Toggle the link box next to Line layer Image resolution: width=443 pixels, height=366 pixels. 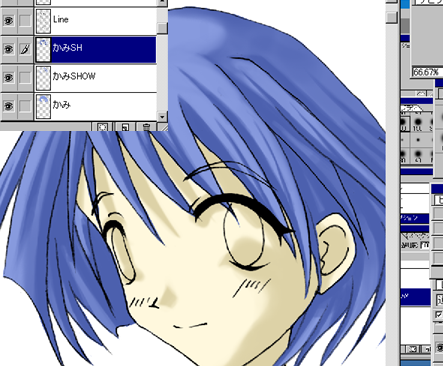click(25, 21)
